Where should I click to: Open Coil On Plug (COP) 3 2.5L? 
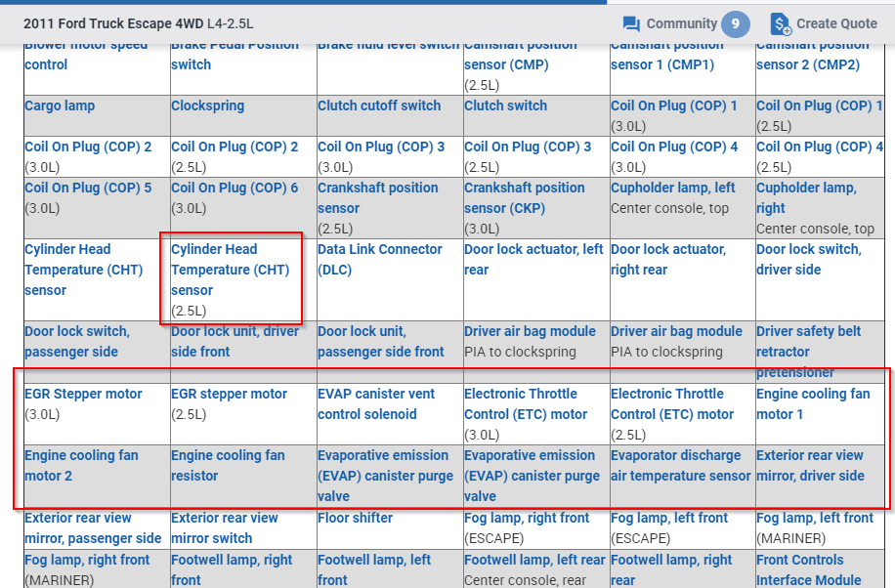point(528,147)
